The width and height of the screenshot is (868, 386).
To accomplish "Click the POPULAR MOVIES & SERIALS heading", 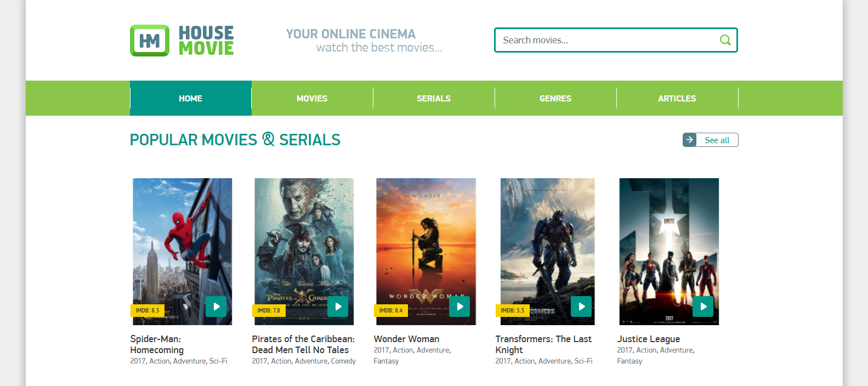I will click(235, 140).
